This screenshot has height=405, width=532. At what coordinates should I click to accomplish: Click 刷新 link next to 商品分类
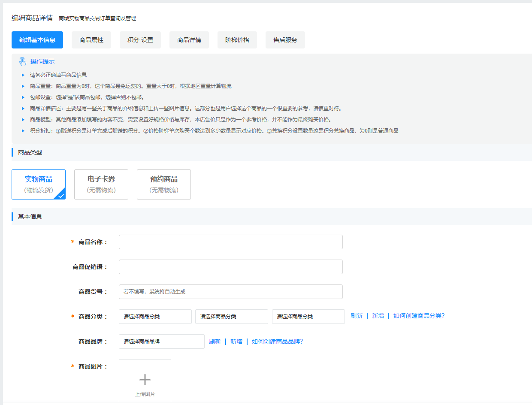[357, 316]
